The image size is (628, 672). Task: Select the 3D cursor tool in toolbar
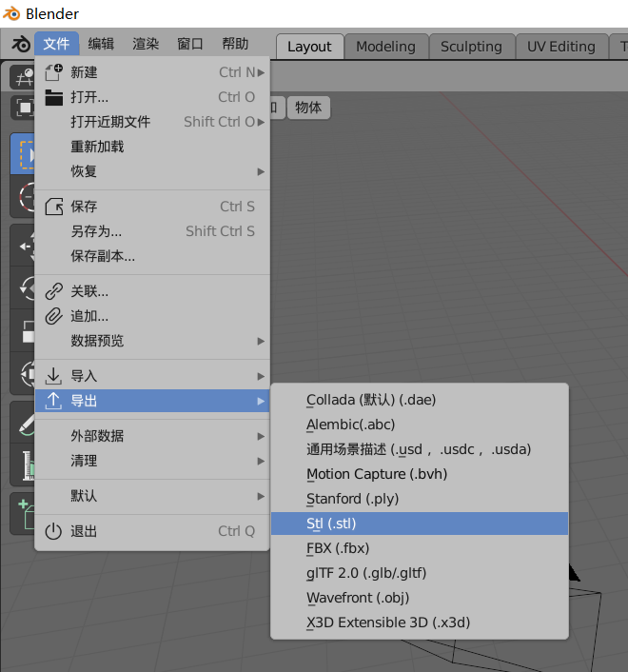(x=23, y=197)
